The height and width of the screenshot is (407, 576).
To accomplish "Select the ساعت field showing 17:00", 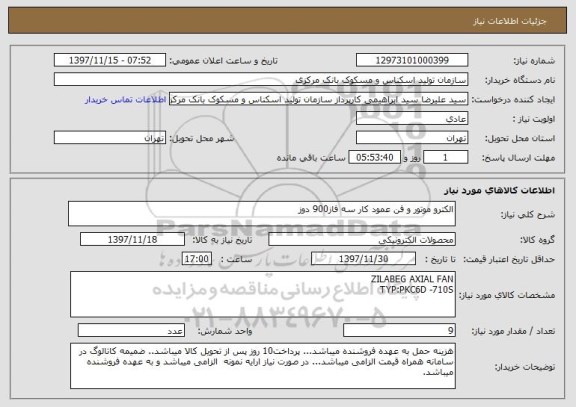I will click(x=197, y=259).
